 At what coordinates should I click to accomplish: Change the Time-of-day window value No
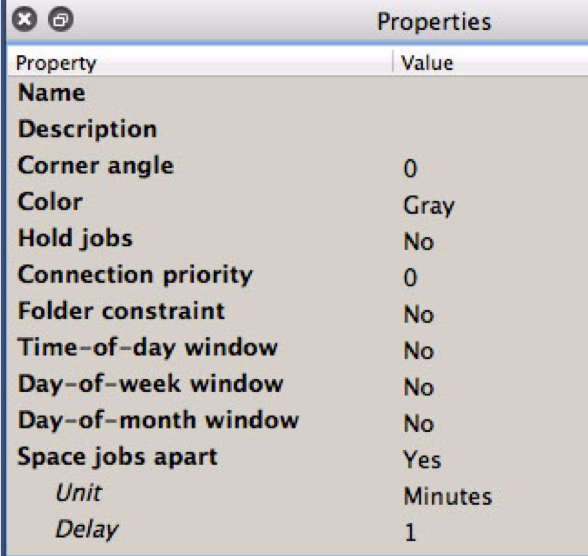[x=419, y=351]
